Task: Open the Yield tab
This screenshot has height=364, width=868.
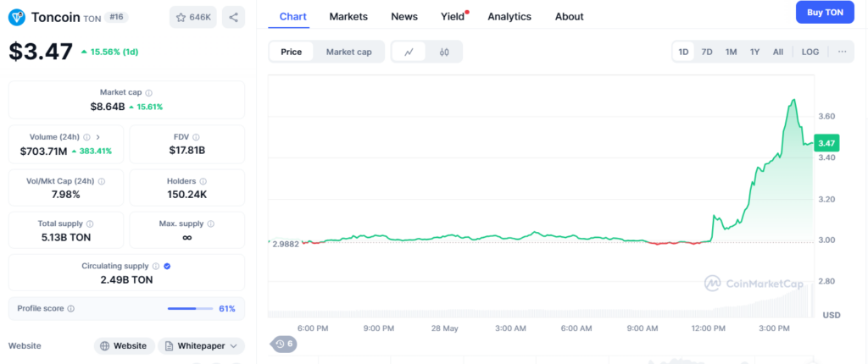Action: pos(453,17)
